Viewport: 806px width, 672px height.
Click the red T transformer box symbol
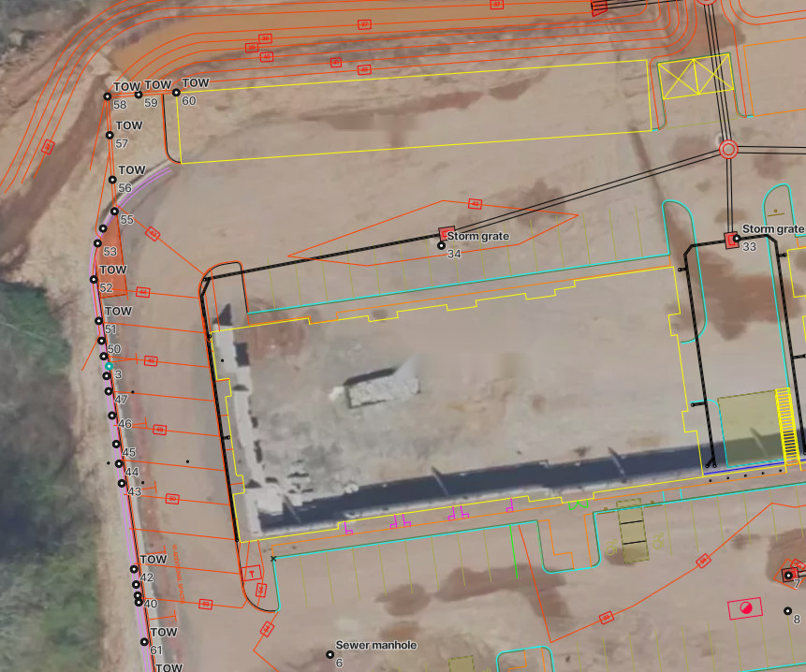click(x=252, y=574)
